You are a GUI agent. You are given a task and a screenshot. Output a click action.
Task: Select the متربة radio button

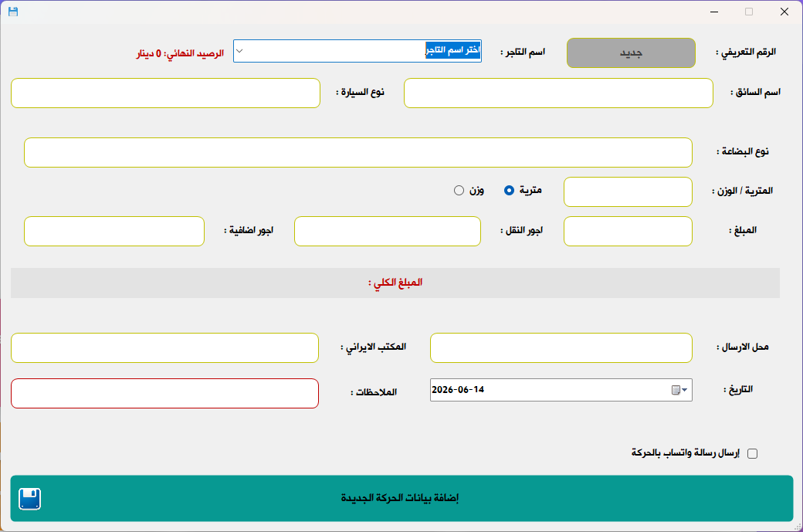[x=509, y=191]
